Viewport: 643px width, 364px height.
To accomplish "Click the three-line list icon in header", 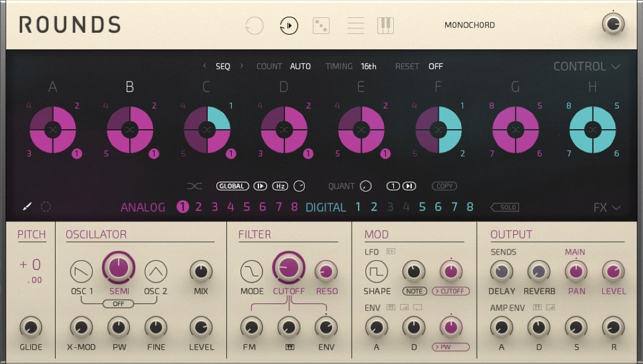I will (x=356, y=25).
